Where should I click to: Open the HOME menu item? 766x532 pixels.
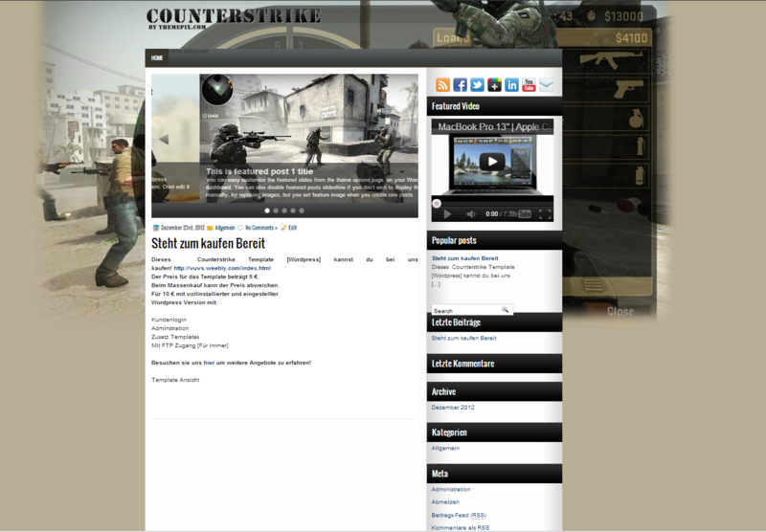[157, 58]
